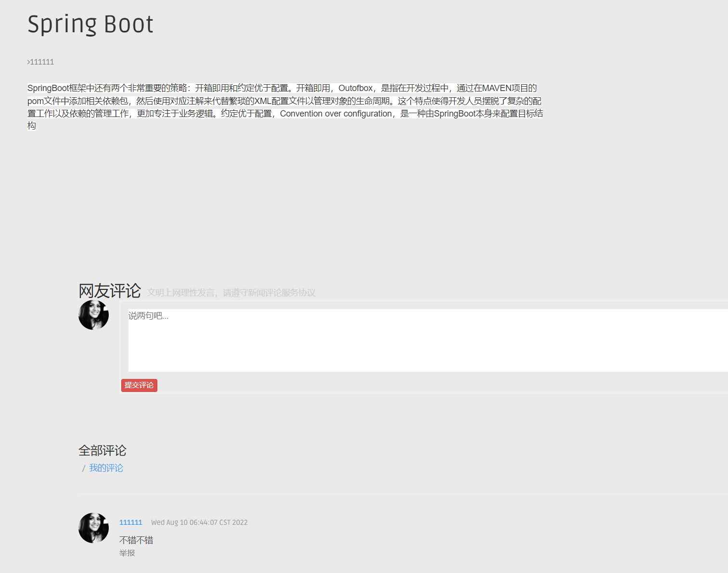Select the 全部评论 section heading

coord(102,451)
